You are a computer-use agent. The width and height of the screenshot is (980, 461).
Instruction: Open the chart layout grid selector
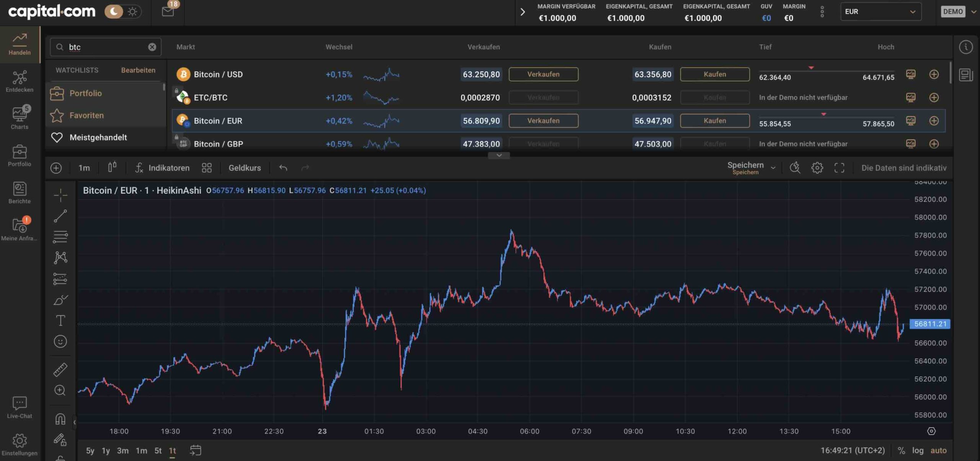207,168
